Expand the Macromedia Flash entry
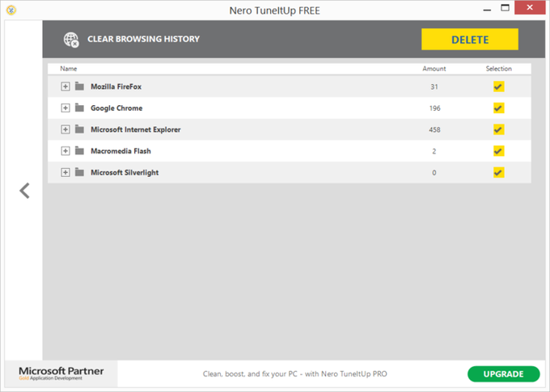This screenshot has height=392, width=550. (66, 151)
